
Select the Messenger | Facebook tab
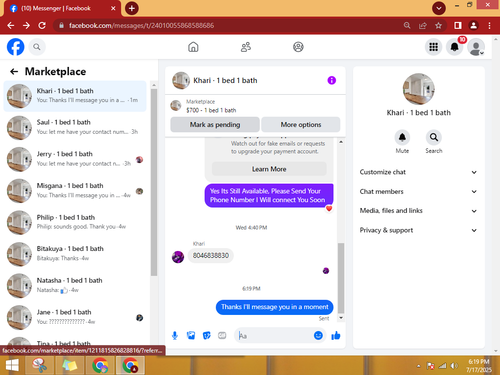[63, 8]
